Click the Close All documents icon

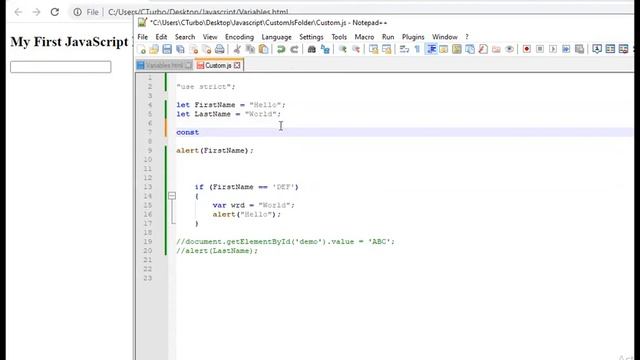click(x=207, y=49)
